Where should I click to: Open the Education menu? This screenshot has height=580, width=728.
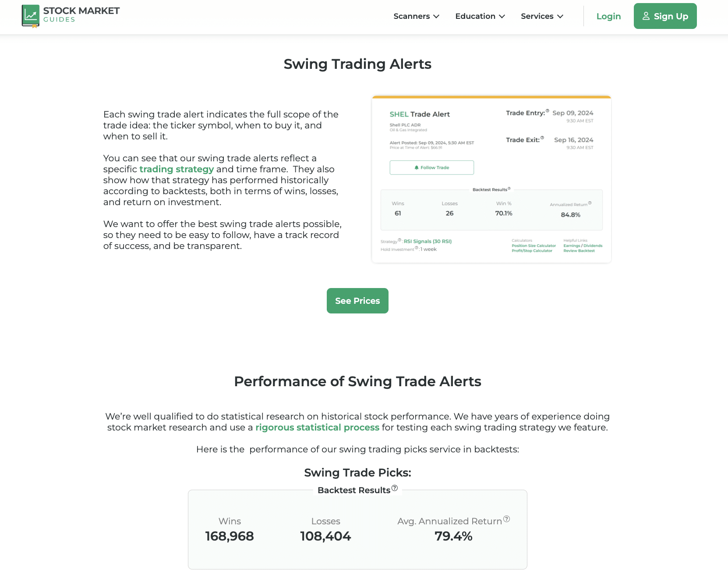[475, 16]
